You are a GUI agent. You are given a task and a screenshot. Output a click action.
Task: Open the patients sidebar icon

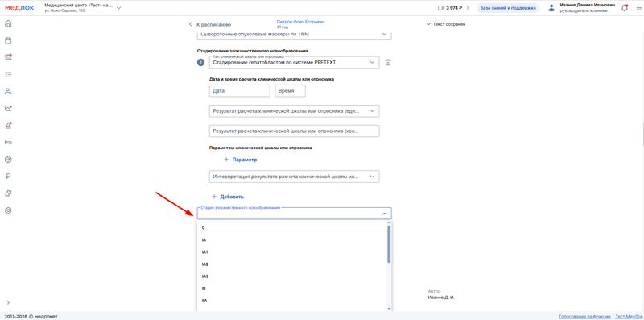click(x=8, y=91)
